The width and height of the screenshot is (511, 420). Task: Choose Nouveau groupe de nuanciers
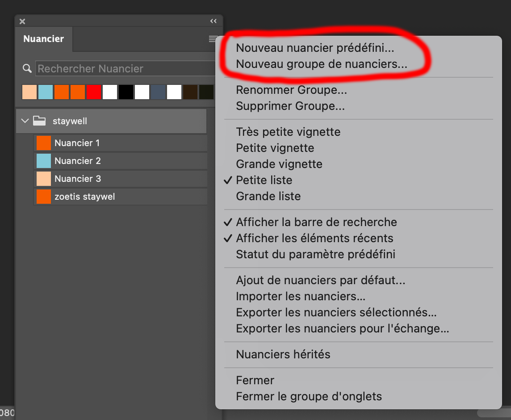point(322,64)
